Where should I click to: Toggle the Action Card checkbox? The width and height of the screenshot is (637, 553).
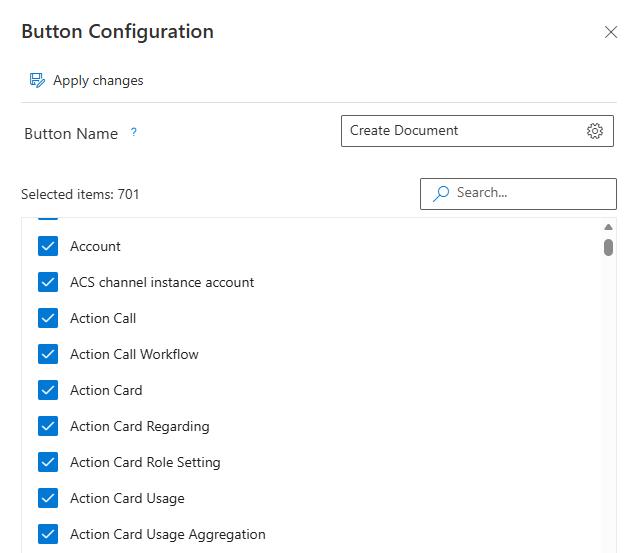pos(48,390)
